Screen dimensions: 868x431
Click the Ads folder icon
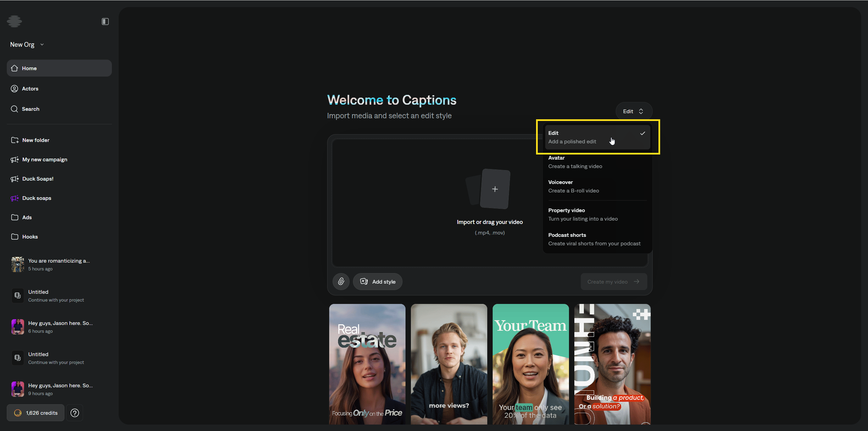pyautogui.click(x=15, y=217)
